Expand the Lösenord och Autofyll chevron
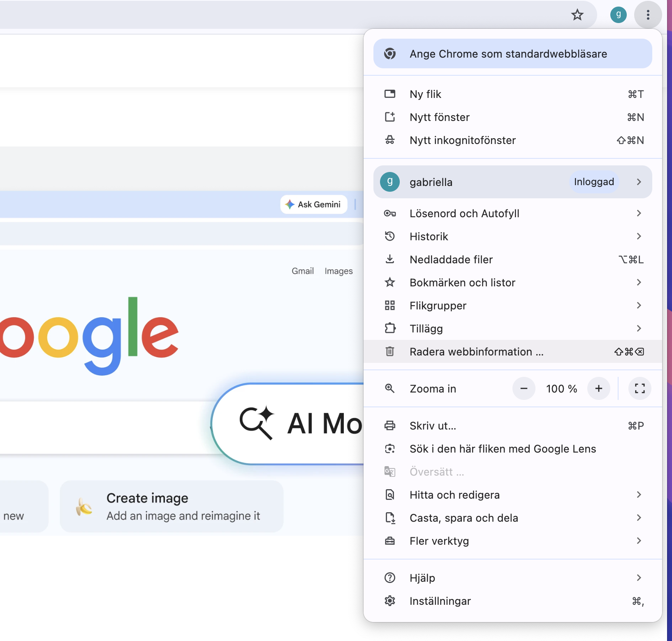Image resolution: width=672 pixels, height=641 pixels. click(639, 213)
